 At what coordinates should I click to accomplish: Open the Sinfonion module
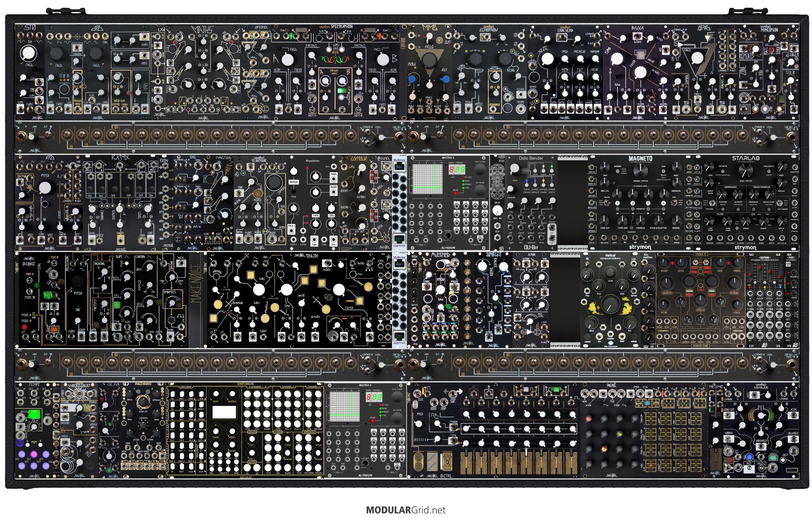click(x=245, y=430)
